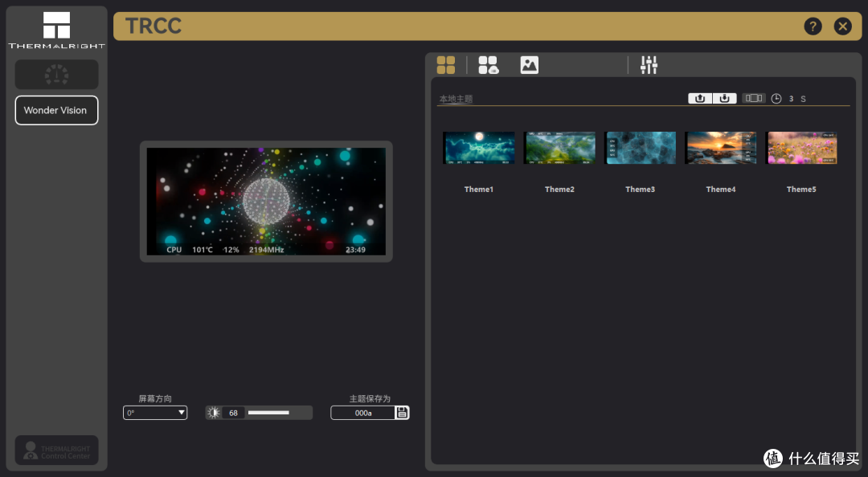Click the 本地主题 section heading
Screen dimensions: 868x477
click(x=457, y=99)
